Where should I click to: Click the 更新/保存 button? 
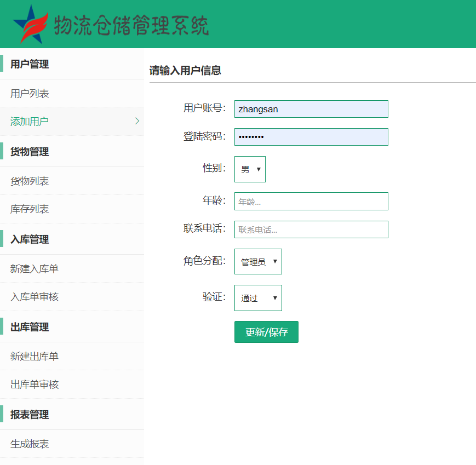point(266,332)
